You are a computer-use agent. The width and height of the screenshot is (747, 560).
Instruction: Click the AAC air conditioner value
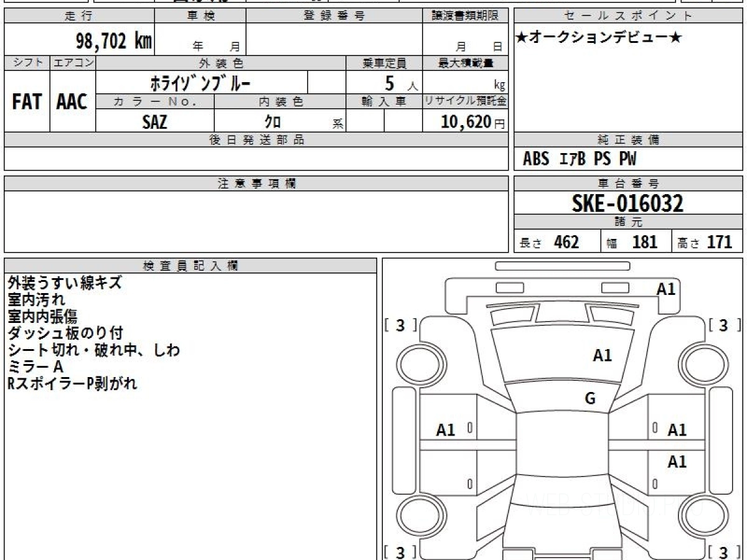tap(72, 102)
